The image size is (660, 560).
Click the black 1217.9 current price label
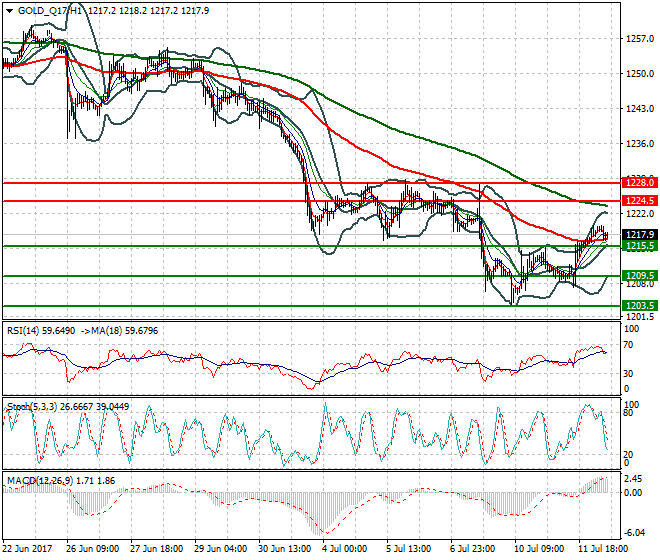point(639,235)
